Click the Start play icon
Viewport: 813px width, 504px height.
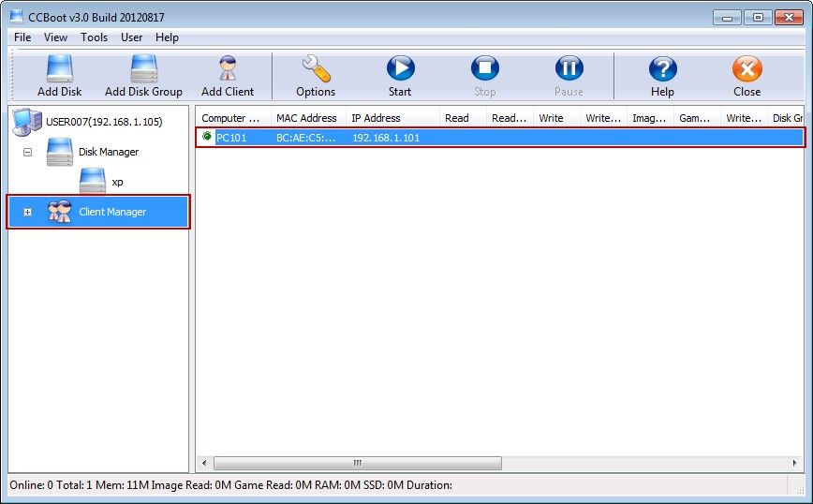click(x=400, y=68)
